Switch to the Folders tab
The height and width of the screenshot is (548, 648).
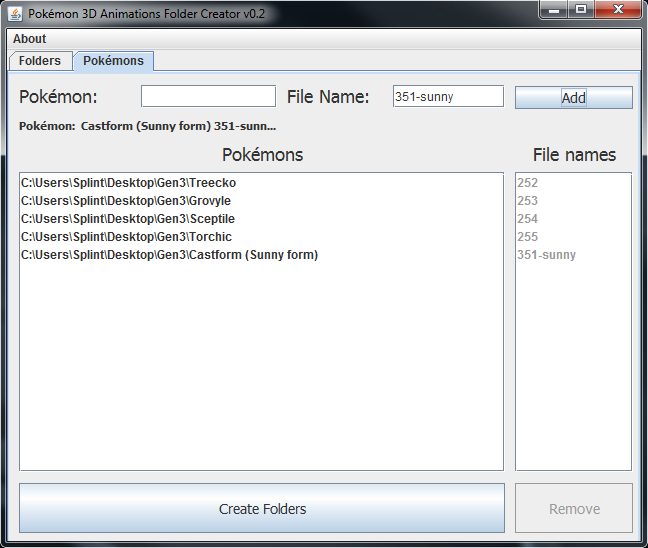click(x=40, y=61)
